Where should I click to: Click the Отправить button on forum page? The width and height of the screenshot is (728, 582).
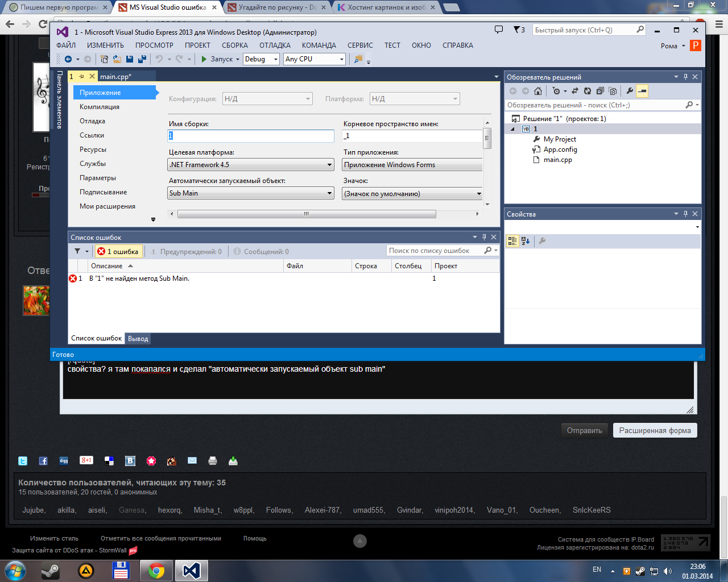584,430
